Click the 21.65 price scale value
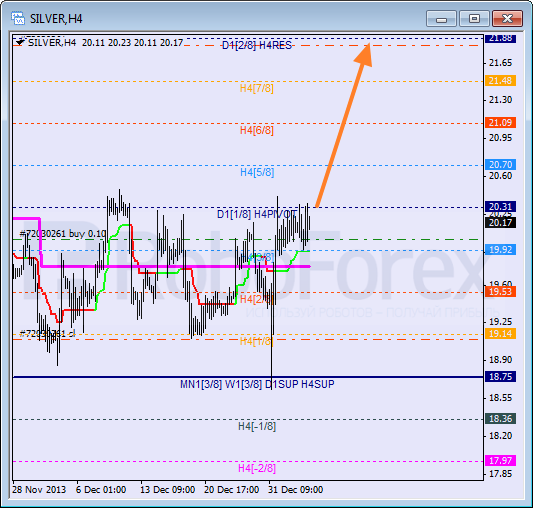The image size is (533, 508). click(x=500, y=63)
